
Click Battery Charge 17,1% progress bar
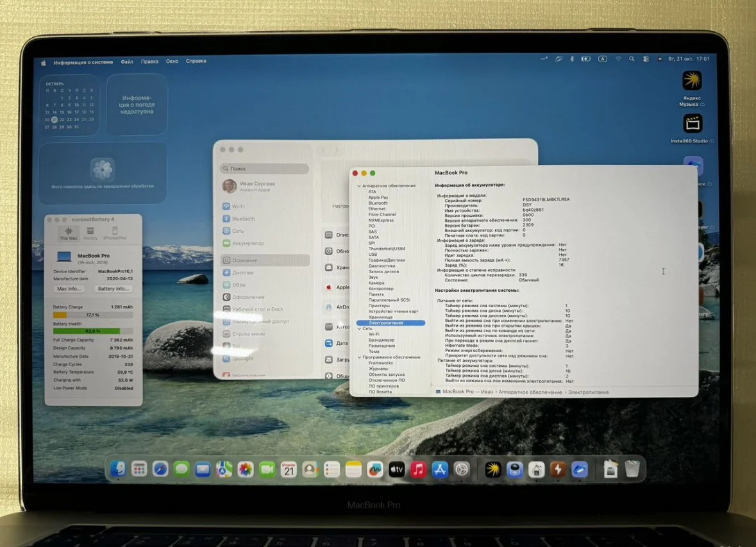[92, 315]
